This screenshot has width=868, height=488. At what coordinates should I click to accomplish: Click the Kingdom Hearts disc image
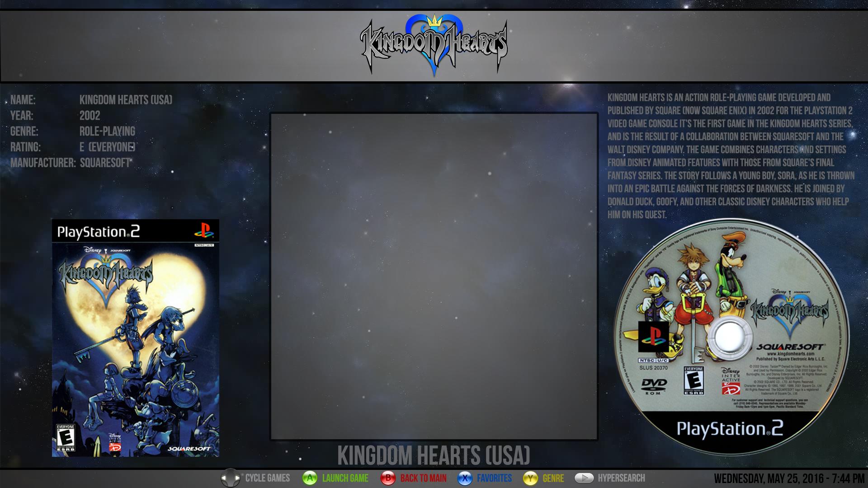(x=731, y=337)
